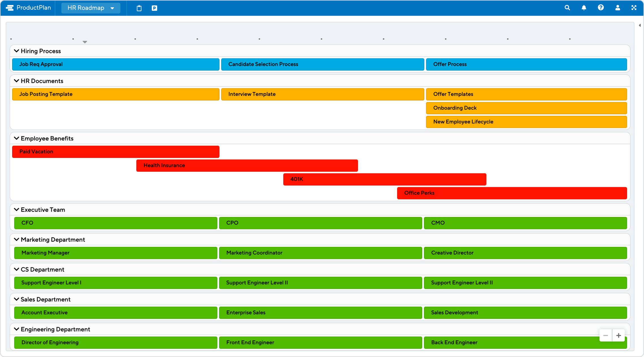644x357 pixels.
Task: Click the fullscreen expand arrows icon
Action: tap(634, 8)
